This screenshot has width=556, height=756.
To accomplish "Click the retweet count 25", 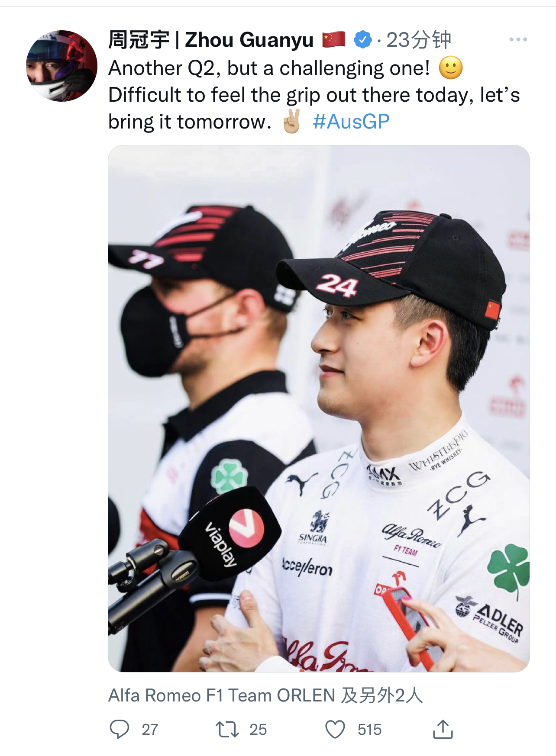I will [x=258, y=730].
